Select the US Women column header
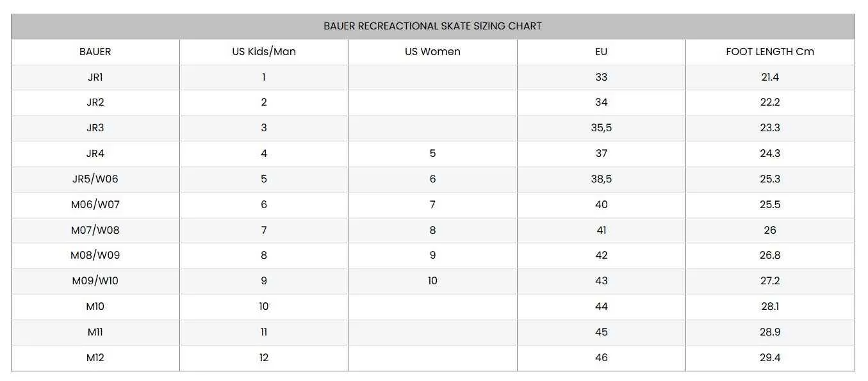 click(x=432, y=52)
